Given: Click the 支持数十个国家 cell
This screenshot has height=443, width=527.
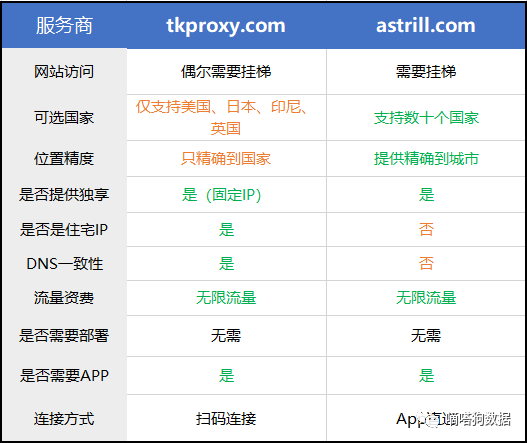Looking at the screenshot, I should 425,118.
